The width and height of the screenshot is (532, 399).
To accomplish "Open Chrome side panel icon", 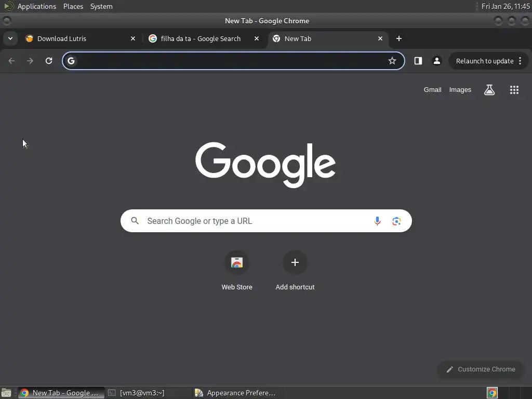I will coord(418,61).
